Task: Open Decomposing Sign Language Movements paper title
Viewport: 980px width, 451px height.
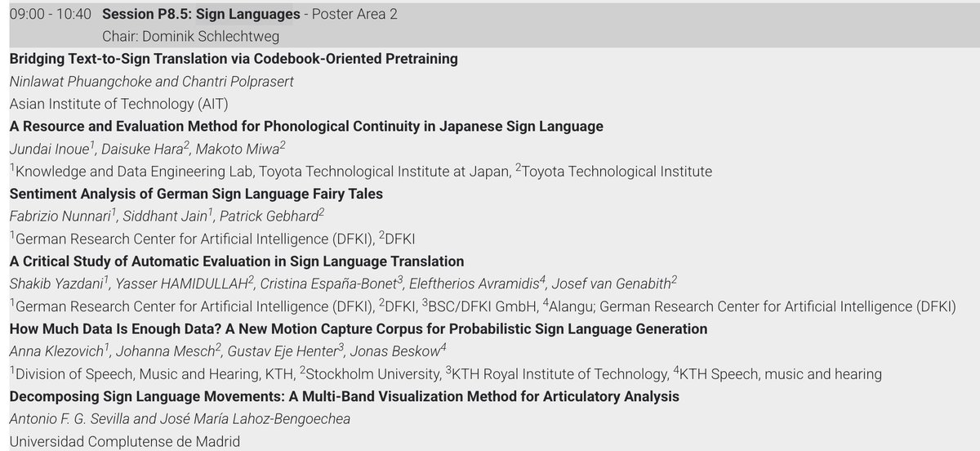Action: coord(345,396)
